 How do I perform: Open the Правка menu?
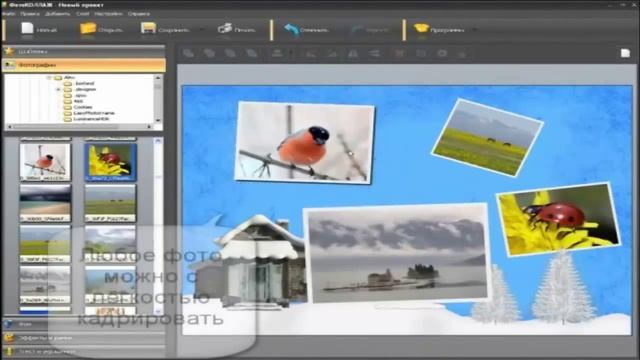click(30, 13)
